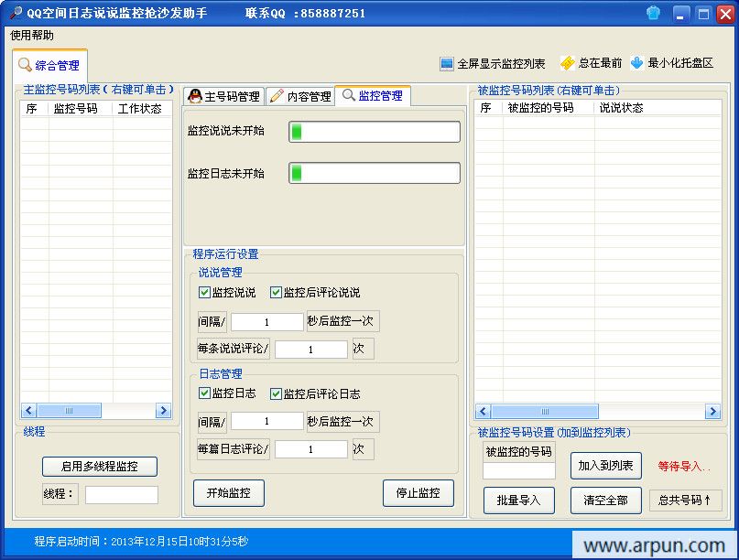Click the penguin icon on 主号码管理 tab
Image resolution: width=739 pixels, height=560 pixels.
coord(195,96)
